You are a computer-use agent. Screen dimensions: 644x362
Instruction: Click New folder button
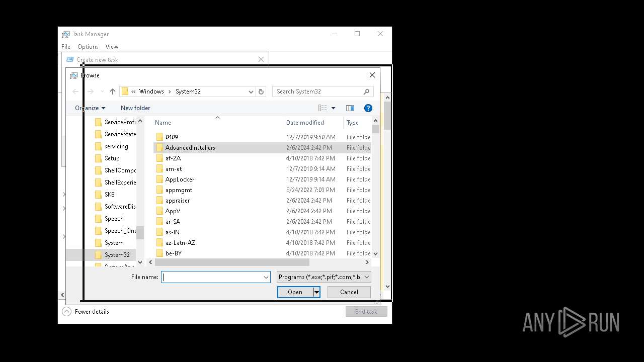point(135,108)
